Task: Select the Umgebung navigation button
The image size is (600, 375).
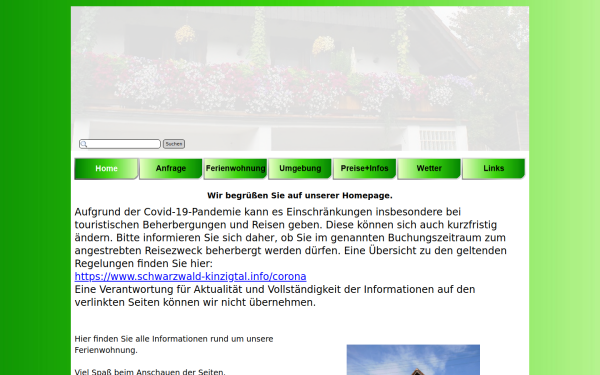Action: (x=300, y=169)
